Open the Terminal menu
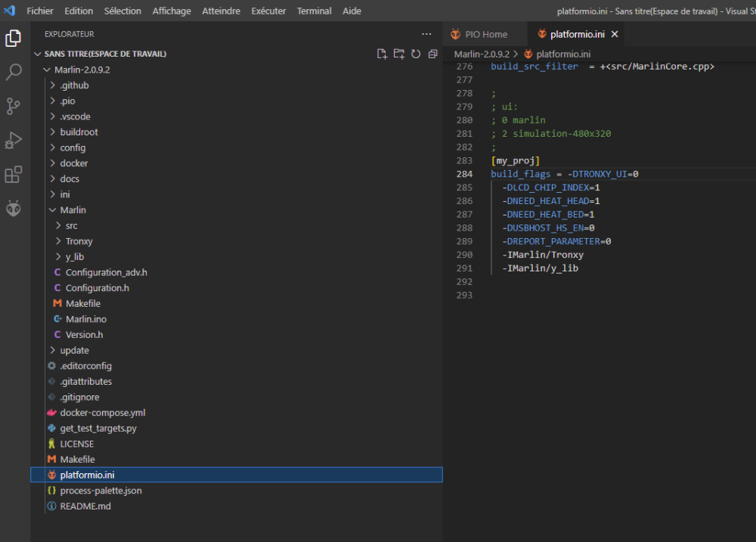Viewport: 756px width, 542px height. 314,11
